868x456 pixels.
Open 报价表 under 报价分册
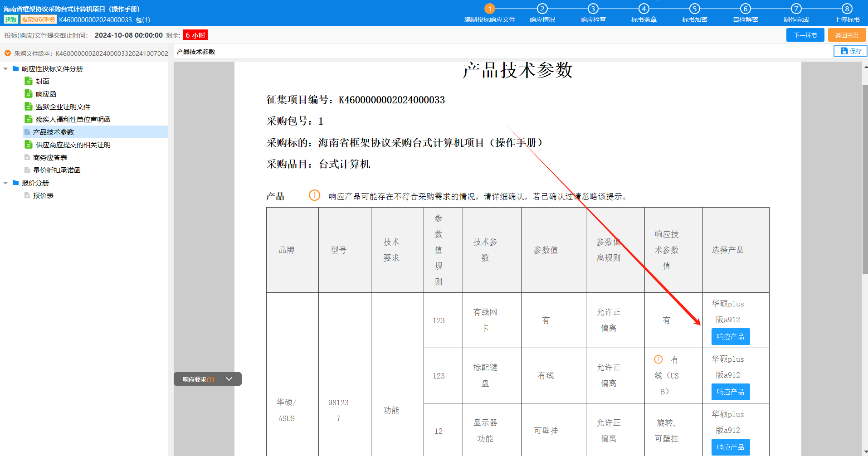click(x=43, y=196)
